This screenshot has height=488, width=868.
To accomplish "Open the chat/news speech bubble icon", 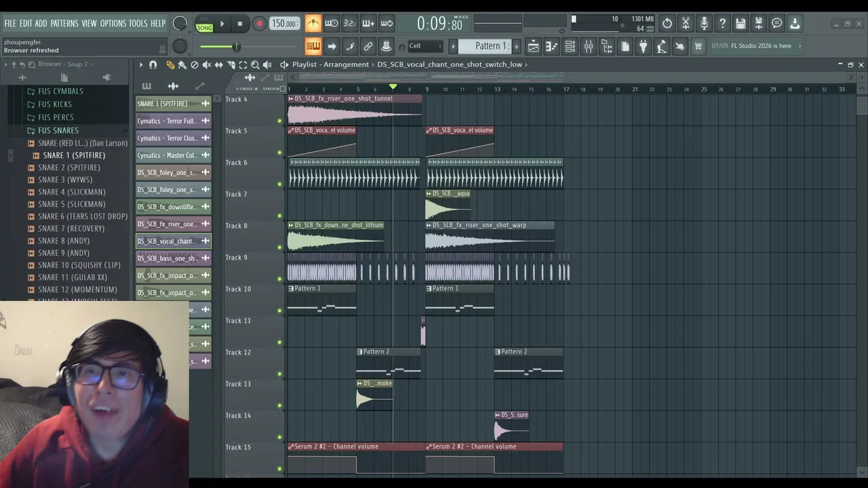I will click(777, 24).
